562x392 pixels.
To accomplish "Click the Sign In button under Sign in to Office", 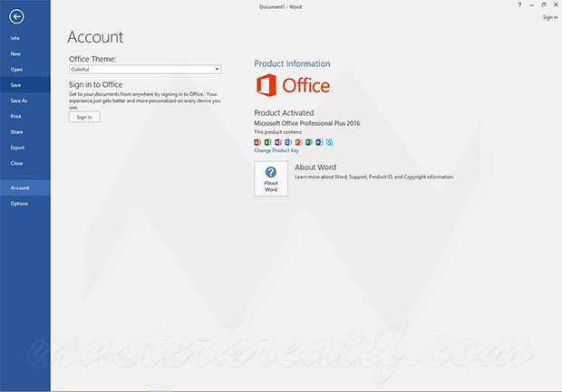I will [84, 117].
